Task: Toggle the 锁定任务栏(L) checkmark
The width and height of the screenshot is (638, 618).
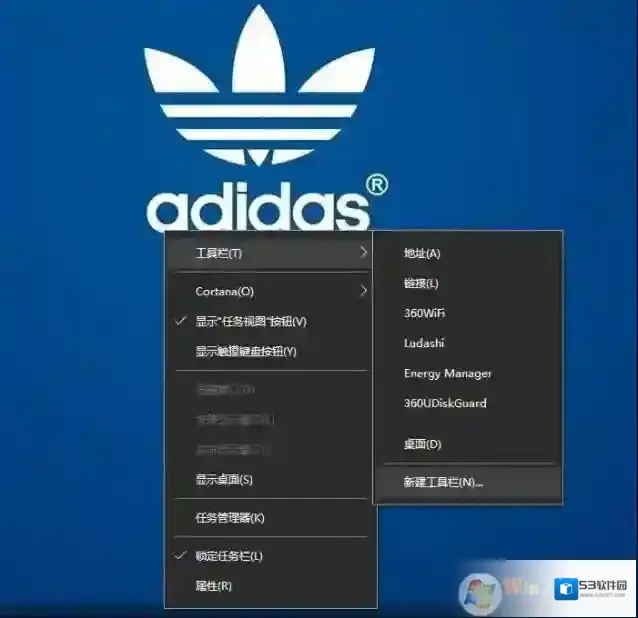Action: pos(229,556)
